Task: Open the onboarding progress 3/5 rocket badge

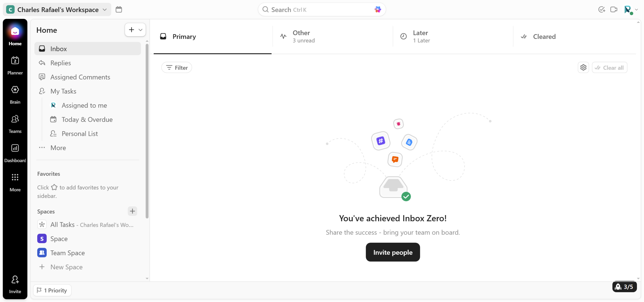Action: (624, 287)
